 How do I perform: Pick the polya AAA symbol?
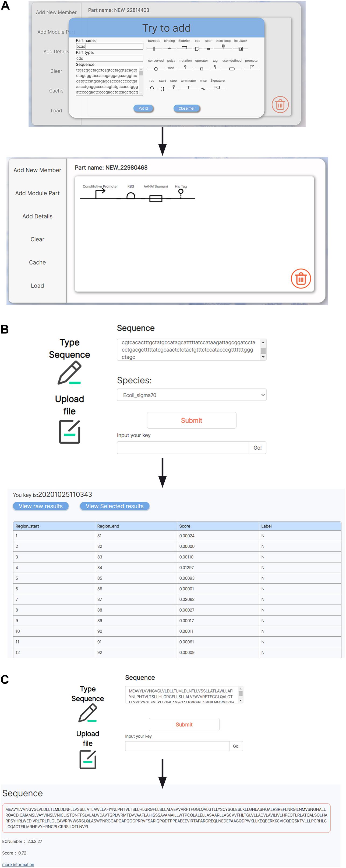coord(171,68)
